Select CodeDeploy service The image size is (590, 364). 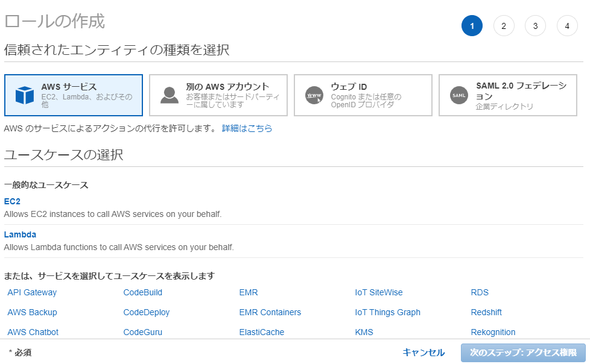(x=147, y=313)
